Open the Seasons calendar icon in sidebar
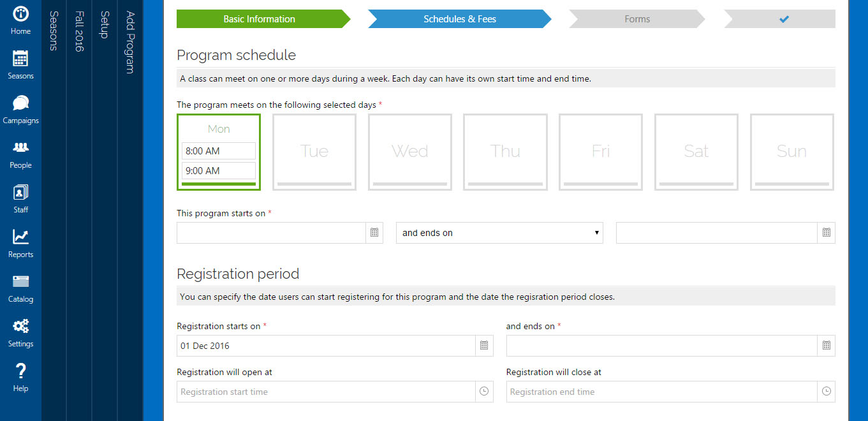Image resolution: width=868 pixels, height=421 pixels. click(20, 59)
